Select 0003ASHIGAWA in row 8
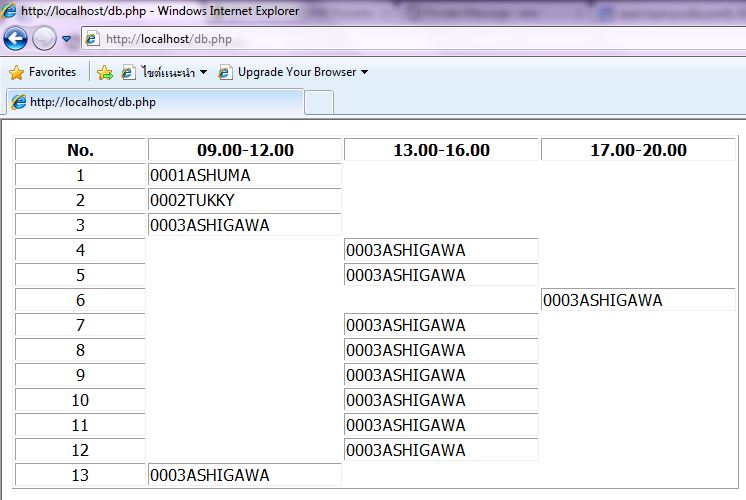Screen dimensions: 746x500 click(441, 350)
